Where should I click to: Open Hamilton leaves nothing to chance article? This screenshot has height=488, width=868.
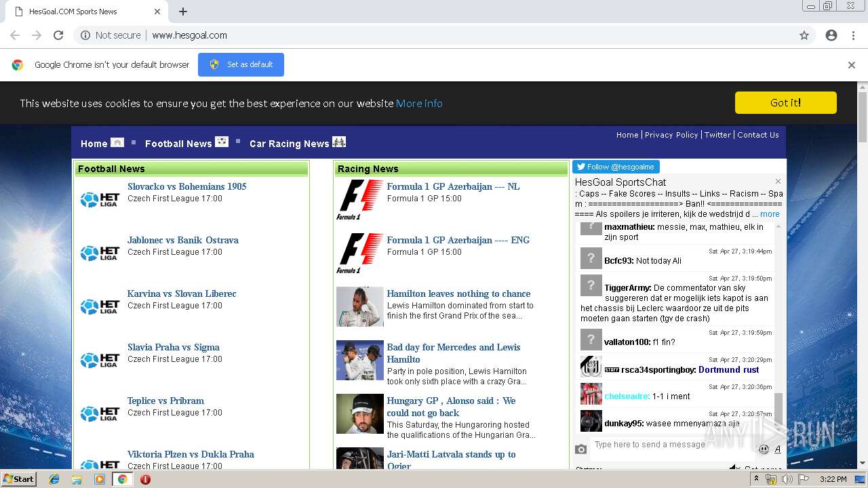point(458,293)
